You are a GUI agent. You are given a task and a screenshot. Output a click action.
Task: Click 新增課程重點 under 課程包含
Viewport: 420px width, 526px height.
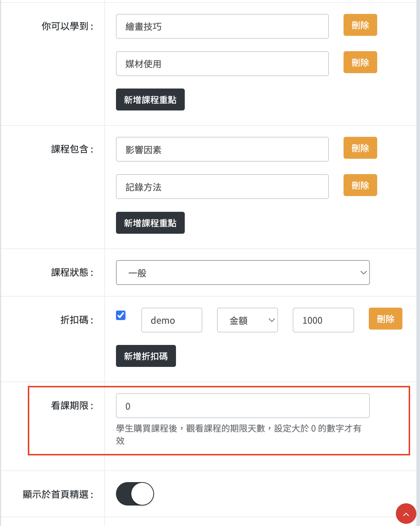(x=150, y=223)
